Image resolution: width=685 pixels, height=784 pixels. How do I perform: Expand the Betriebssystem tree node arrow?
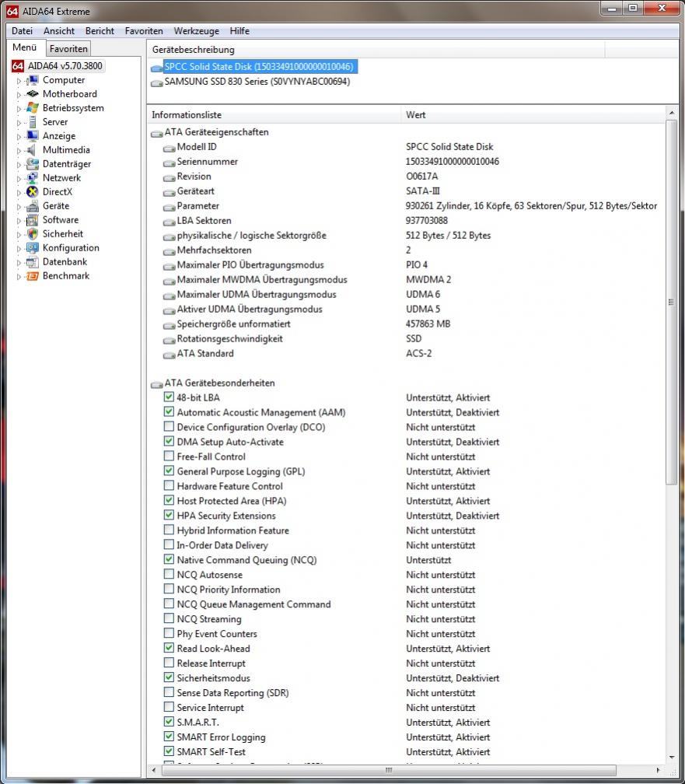(19, 109)
